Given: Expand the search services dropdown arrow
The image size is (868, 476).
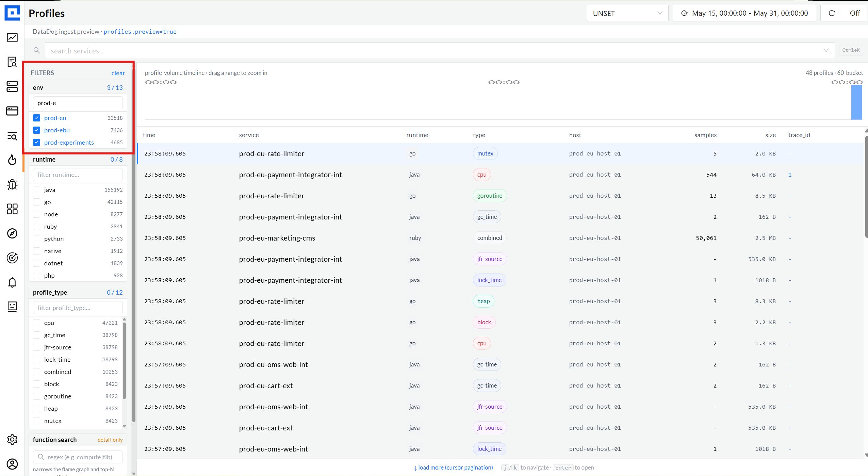Looking at the screenshot, I should (x=826, y=50).
